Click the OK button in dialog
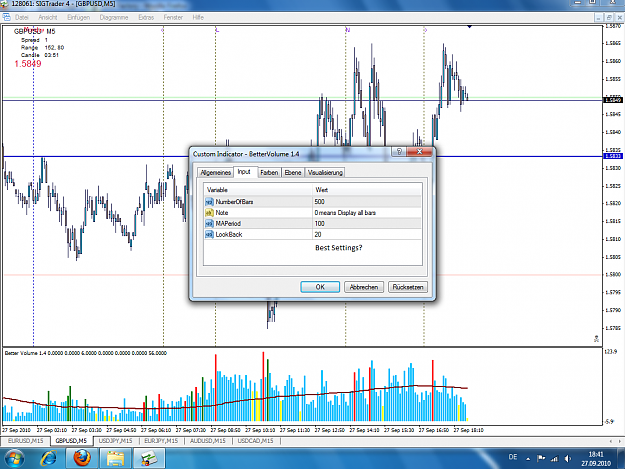Viewport: 625px width, 469px height. tap(320, 287)
